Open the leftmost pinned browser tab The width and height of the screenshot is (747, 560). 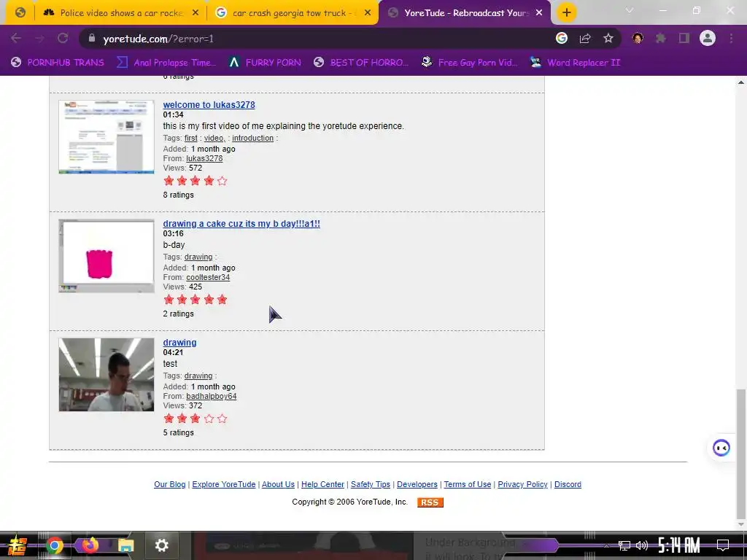20,13
